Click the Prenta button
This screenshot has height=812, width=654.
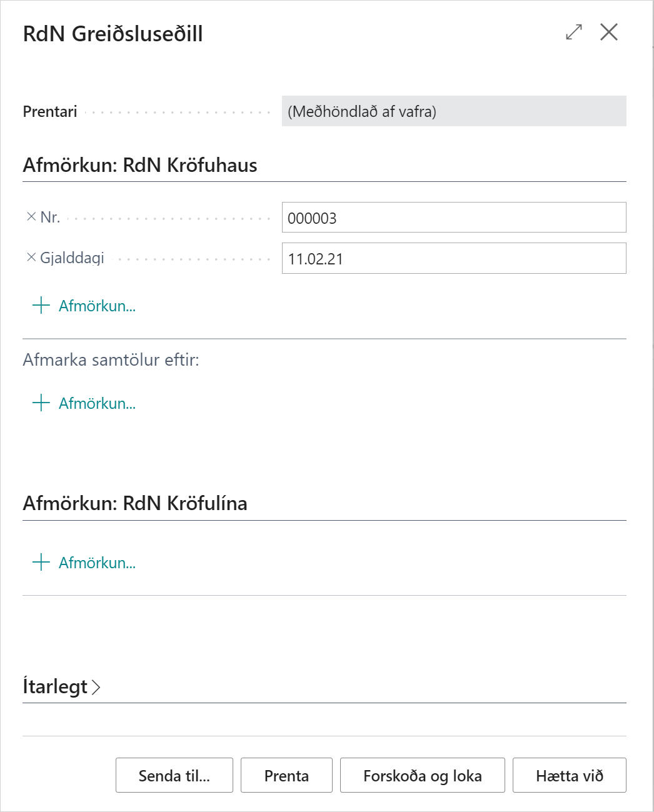(286, 775)
